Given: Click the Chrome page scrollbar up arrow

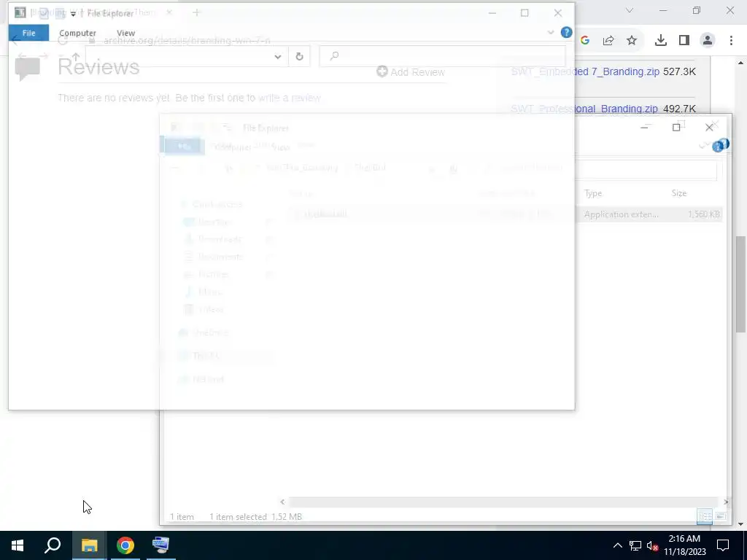Looking at the screenshot, I should [741, 63].
